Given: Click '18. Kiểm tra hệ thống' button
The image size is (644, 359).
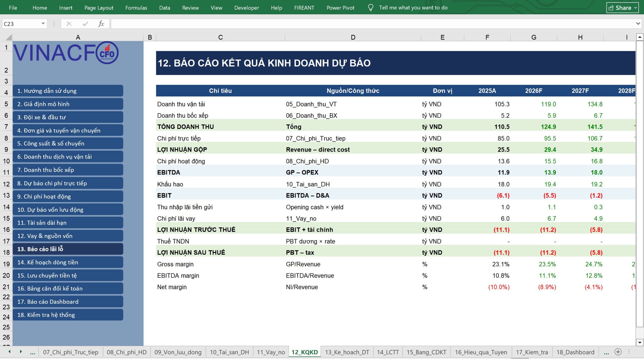Looking at the screenshot, I should coord(68,315).
